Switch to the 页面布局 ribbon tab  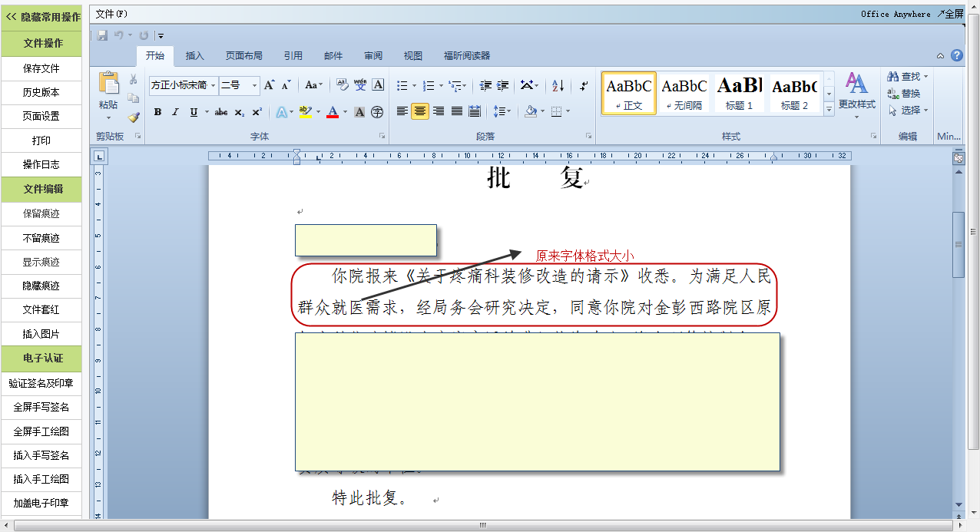[x=243, y=56]
